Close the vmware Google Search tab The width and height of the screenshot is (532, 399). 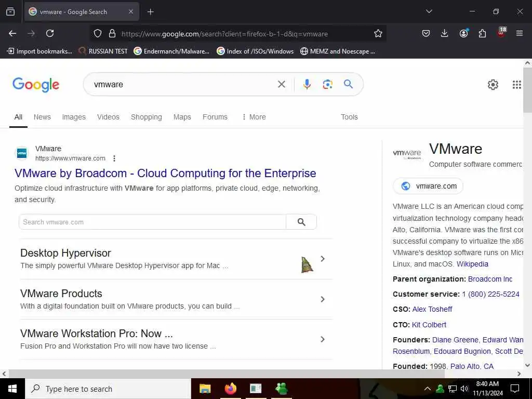click(130, 11)
